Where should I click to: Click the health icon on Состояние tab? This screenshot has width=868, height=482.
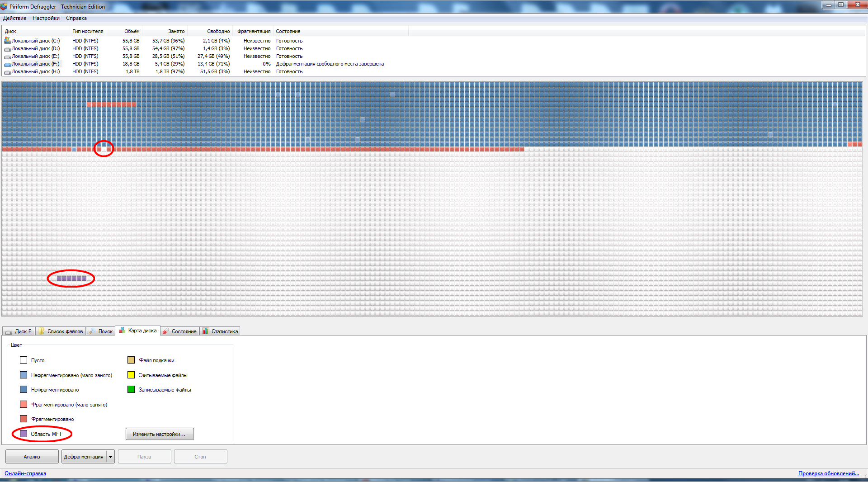click(166, 331)
